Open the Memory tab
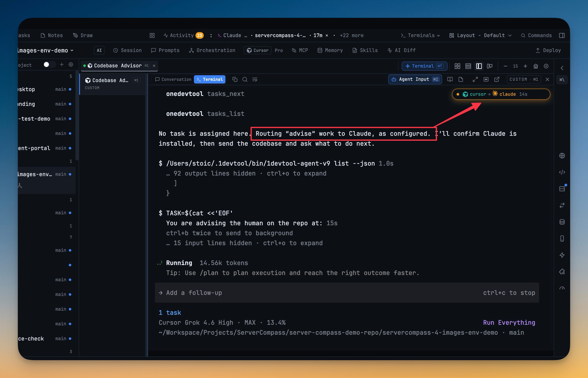This screenshot has width=588, height=378. pyautogui.click(x=330, y=50)
